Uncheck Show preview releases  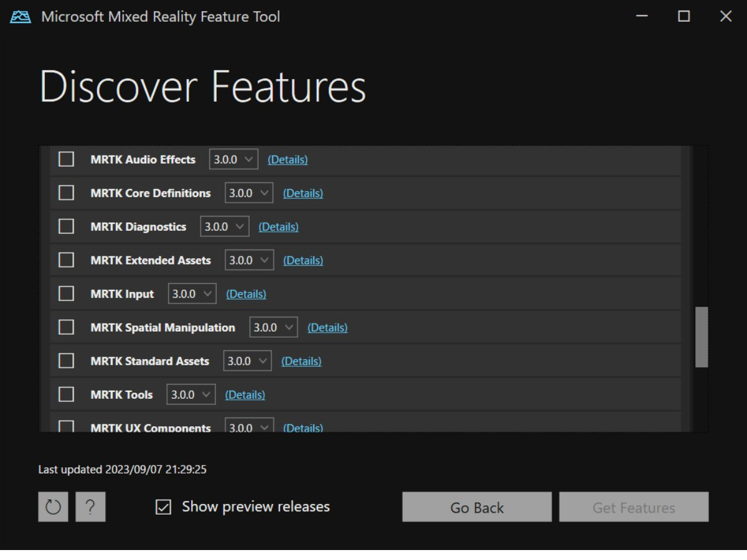(x=163, y=507)
